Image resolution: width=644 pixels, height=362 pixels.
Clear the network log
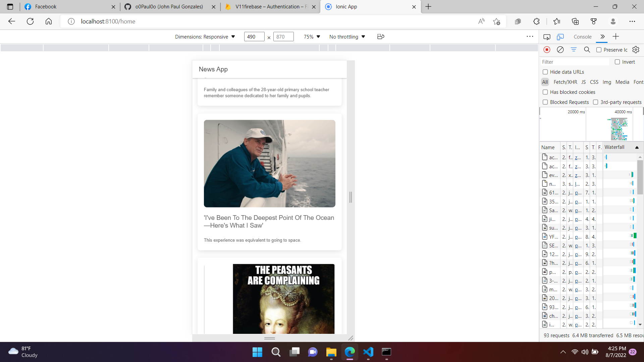pyautogui.click(x=560, y=50)
